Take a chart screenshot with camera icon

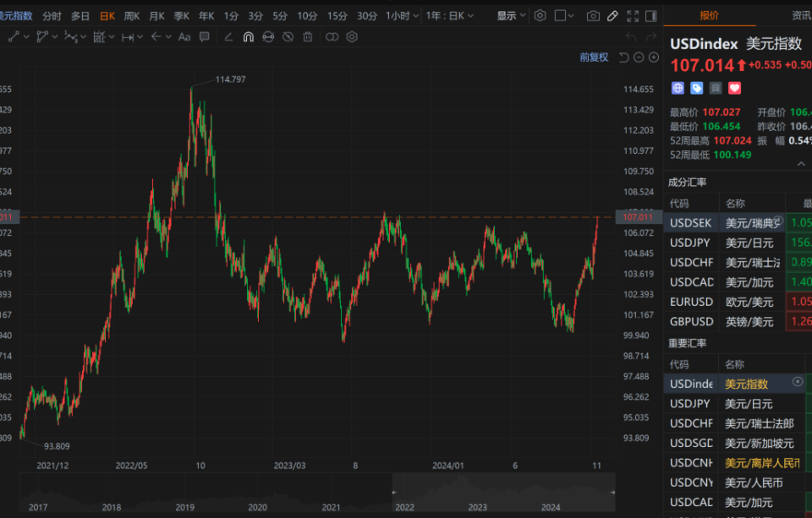tap(593, 16)
